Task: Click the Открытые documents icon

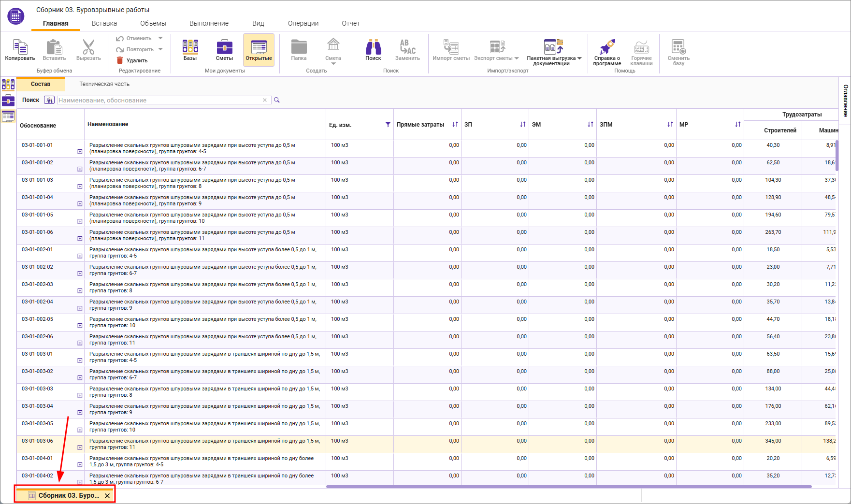Action: [x=259, y=47]
